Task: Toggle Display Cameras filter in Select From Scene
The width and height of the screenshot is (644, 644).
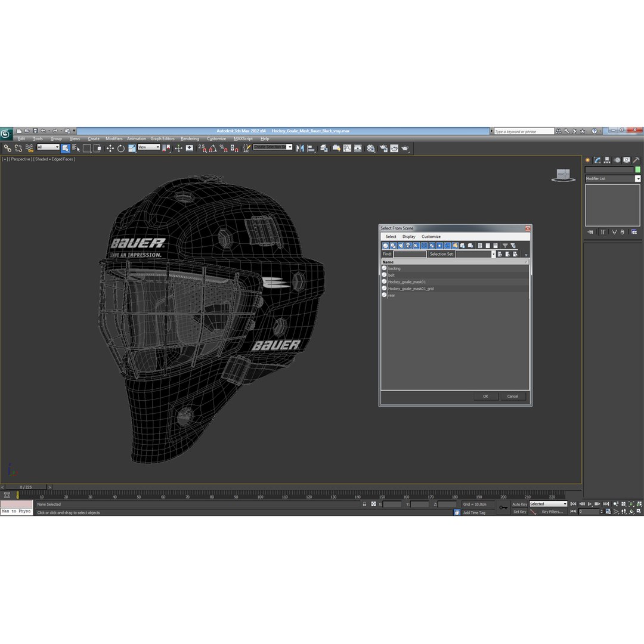Action: pos(408,246)
